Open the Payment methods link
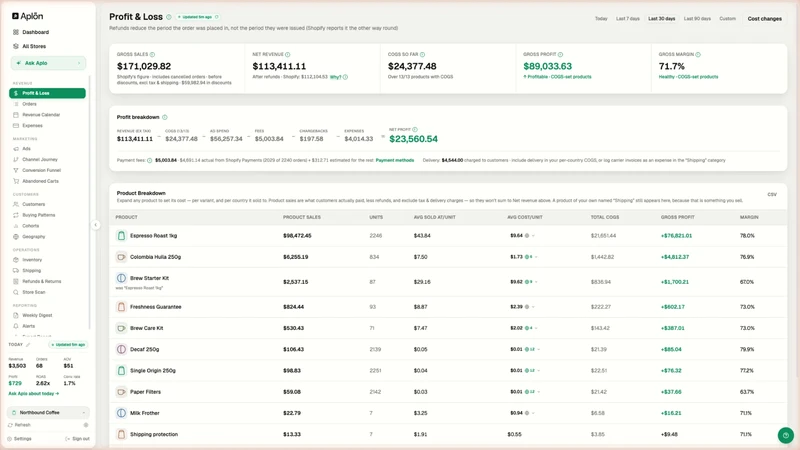 (x=395, y=160)
